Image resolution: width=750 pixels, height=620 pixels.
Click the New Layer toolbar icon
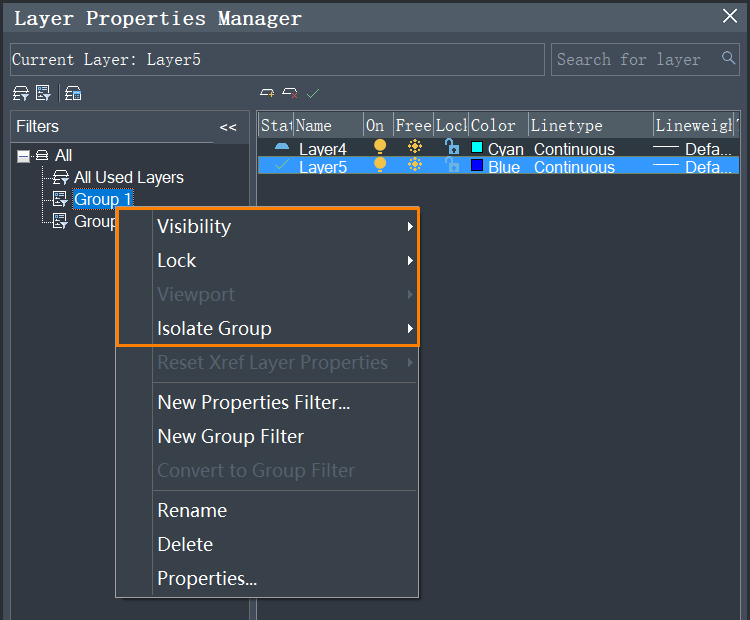coord(266,93)
